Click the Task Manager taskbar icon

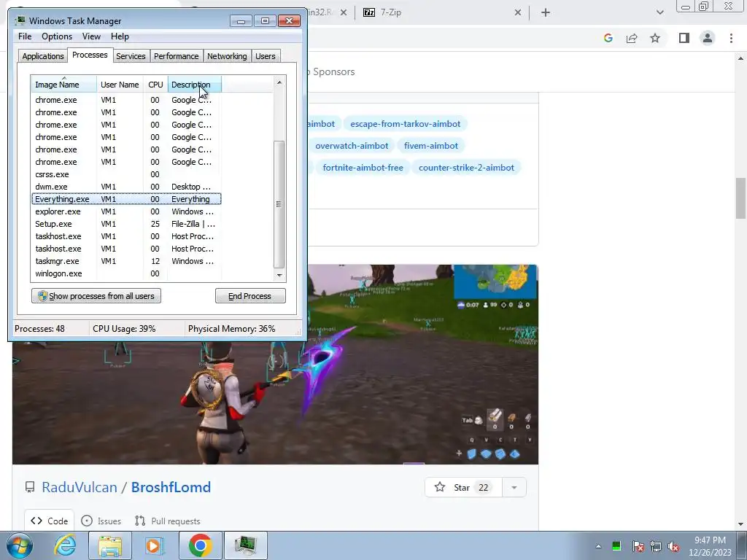(x=245, y=545)
